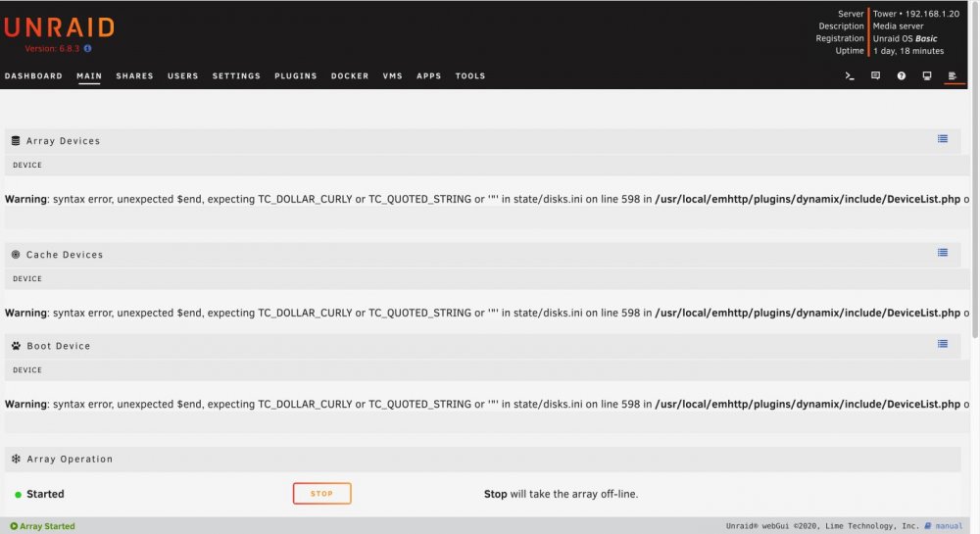Click the DEVICE column header under Array Devices

pos(27,165)
